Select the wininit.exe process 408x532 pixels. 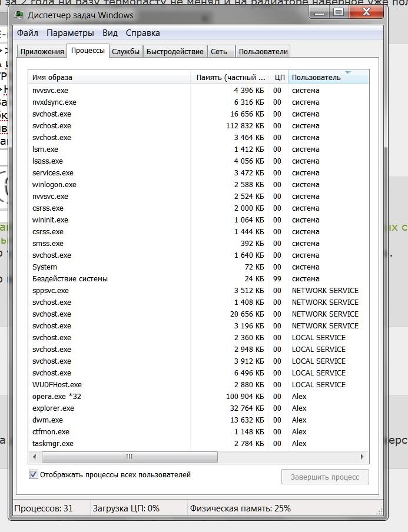pyautogui.click(x=198, y=220)
